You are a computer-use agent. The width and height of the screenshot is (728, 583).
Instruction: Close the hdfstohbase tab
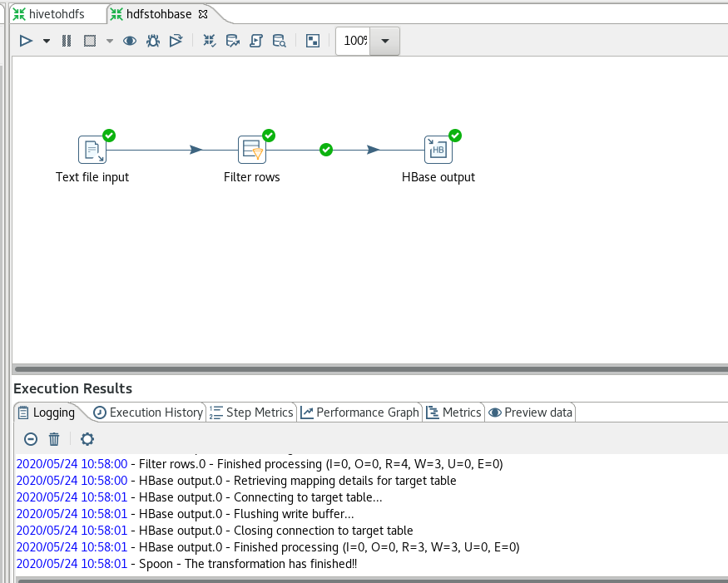pyautogui.click(x=203, y=14)
